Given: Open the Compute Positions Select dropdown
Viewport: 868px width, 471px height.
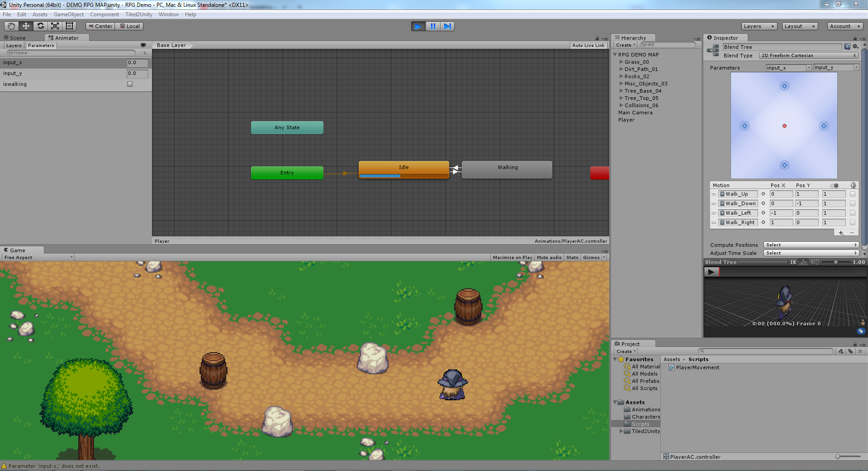Looking at the screenshot, I should tap(811, 245).
